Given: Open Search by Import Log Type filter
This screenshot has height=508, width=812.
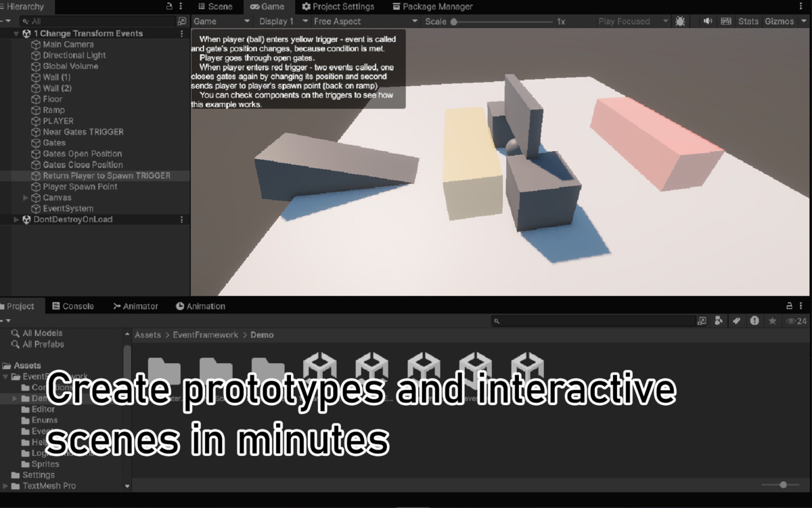Looking at the screenshot, I should [x=754, y=321].
